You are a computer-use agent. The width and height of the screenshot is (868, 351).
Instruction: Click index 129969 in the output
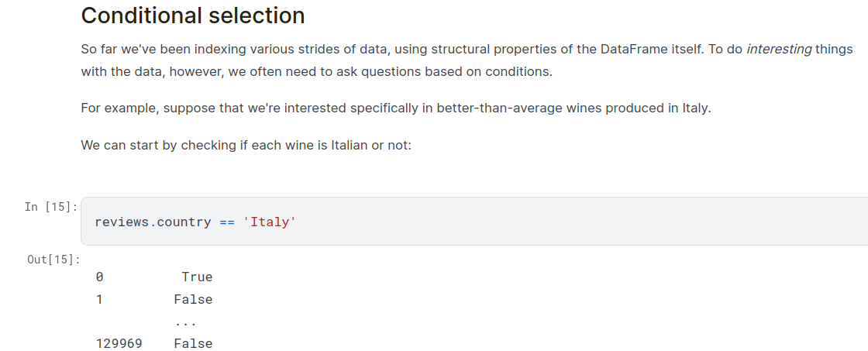[x=119, y=343]
